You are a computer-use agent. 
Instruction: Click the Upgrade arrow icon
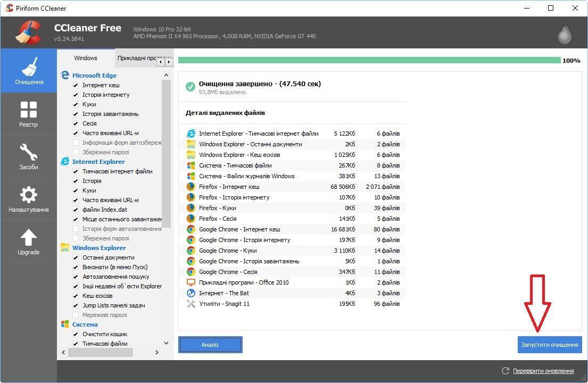tap(28, 238)
